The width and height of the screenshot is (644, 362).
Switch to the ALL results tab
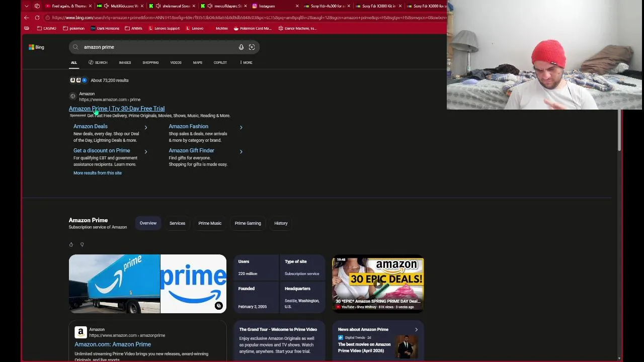point(74,62)
